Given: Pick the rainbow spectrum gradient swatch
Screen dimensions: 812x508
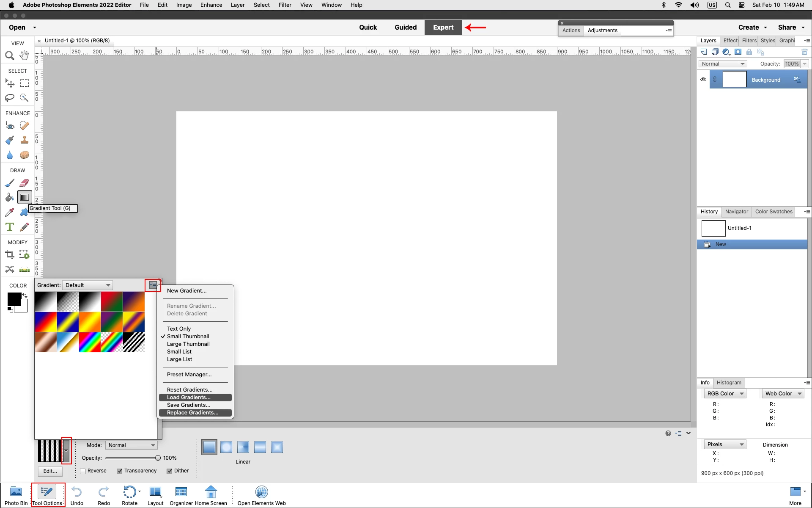Looking at the screenshot, I should (x=90, y=342).
